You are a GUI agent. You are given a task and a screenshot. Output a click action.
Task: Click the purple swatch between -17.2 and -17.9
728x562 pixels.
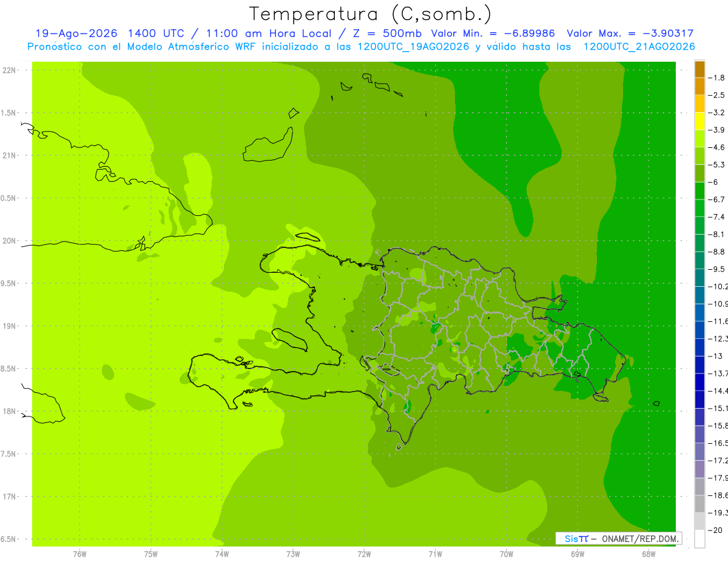pyautogui.click(x=699, y=469)
